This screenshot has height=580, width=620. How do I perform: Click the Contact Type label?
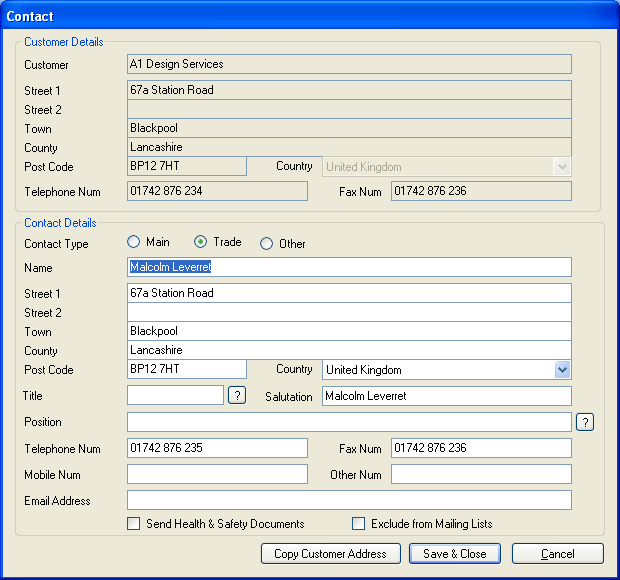click(56, 244)
